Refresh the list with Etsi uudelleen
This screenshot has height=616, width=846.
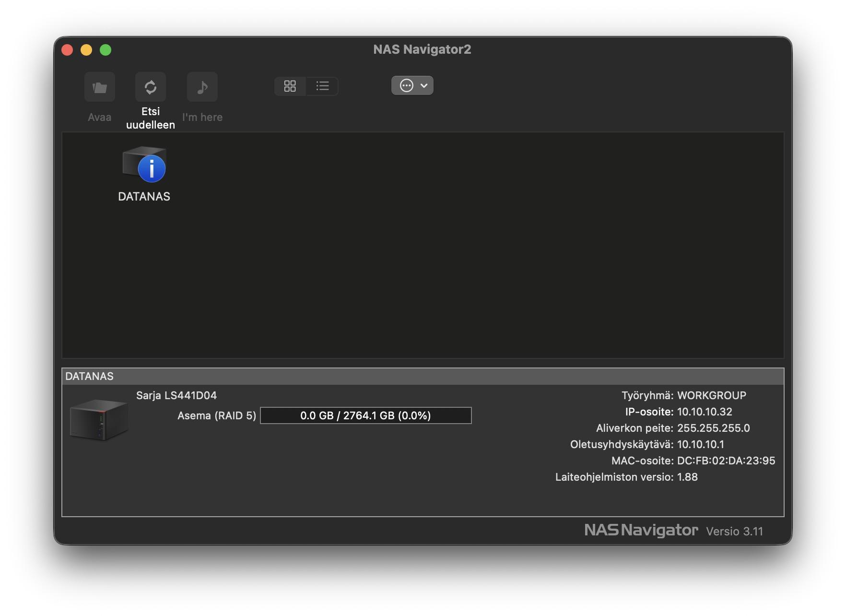click(150, 87)
